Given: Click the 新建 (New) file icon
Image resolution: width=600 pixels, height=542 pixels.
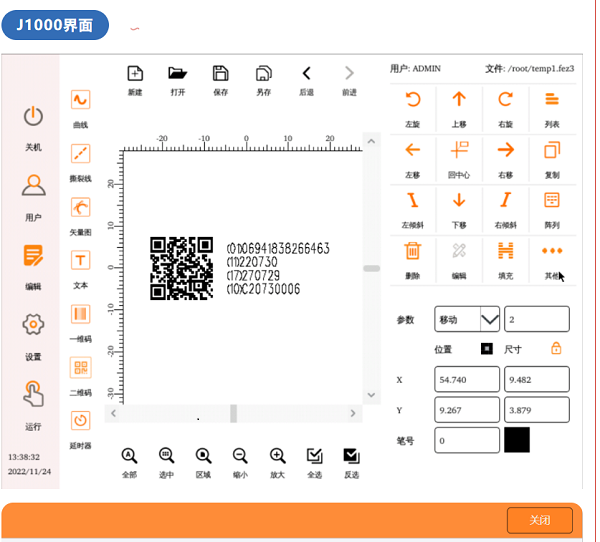Looking at the screenshot, I should tap(135, 73).
